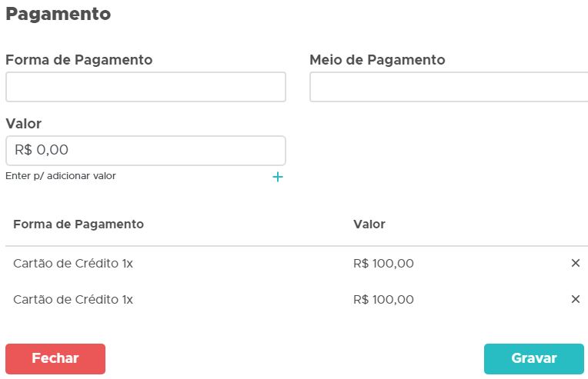Delete the second Cartão de Crédito 1x entry
The height and width of the screenshot is (379, 588).
576,299
